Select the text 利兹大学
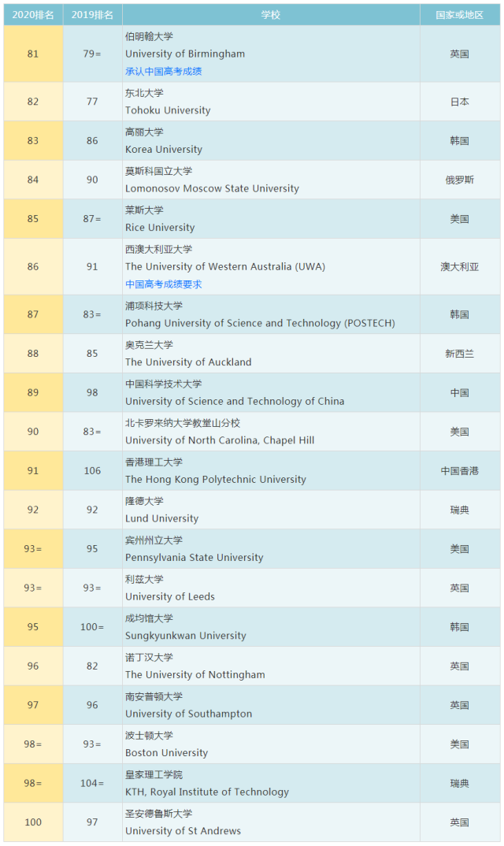This screenshot has height=846, width=504. tap(144, 580)
